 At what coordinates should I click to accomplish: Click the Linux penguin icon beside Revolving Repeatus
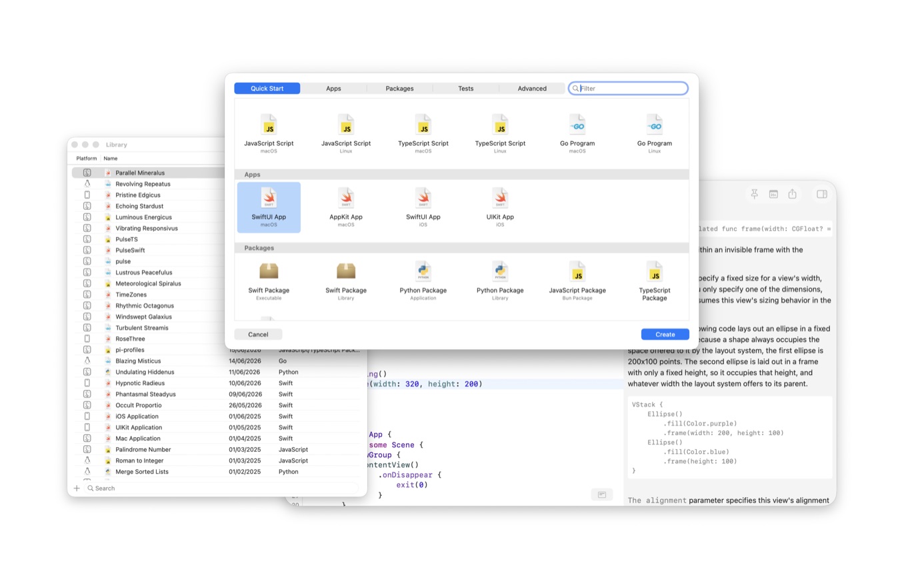tap(87, 184)
